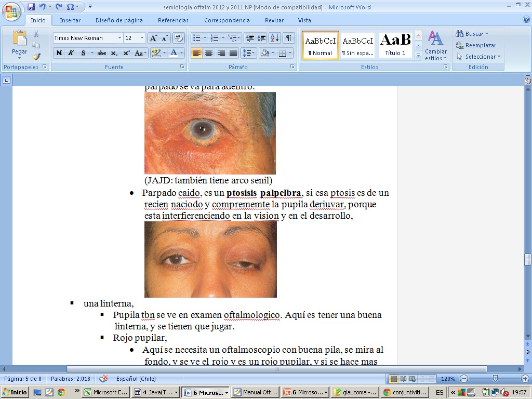Image resolution: width=532 pixels, height=399 pixels.
Task: Click the Clear Formatting eraser icon
Action: [x=179, y=38]
